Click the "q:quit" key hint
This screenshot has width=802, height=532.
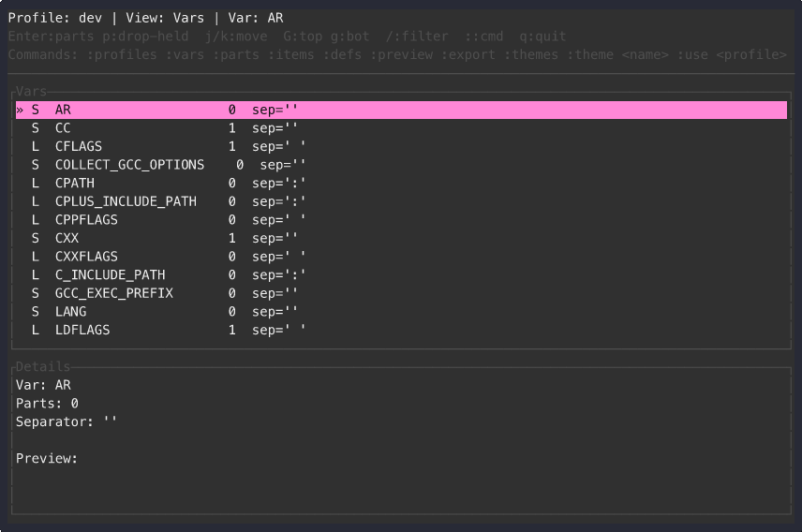[x=542, y=37]
